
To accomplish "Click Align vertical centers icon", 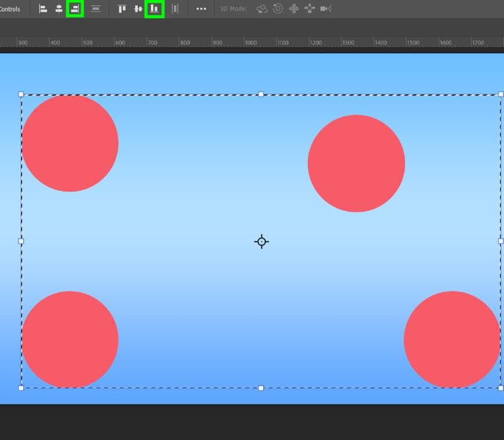I will pos(138,9).
